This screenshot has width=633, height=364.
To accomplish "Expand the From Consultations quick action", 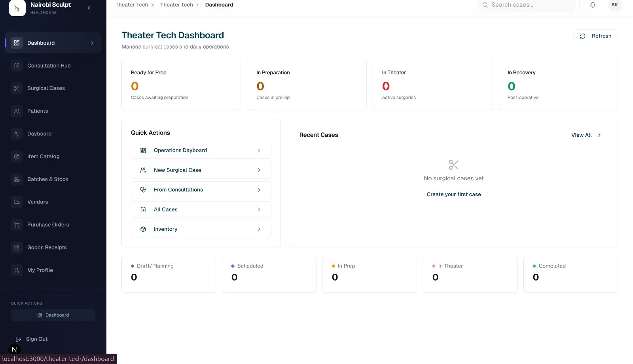I will [x=259, y=190].
